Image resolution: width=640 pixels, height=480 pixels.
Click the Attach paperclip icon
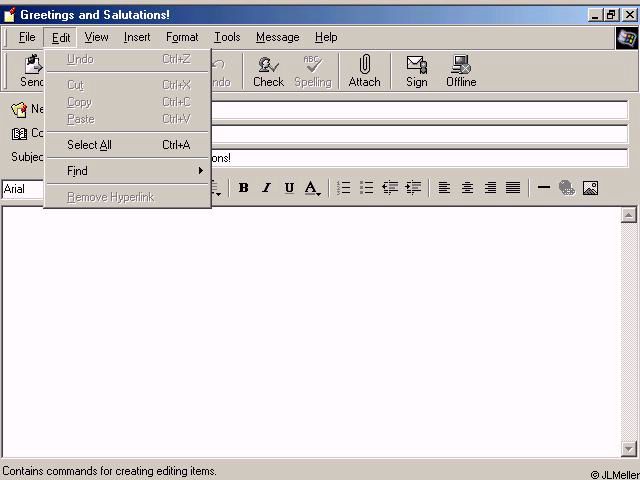tap(364, 71)
